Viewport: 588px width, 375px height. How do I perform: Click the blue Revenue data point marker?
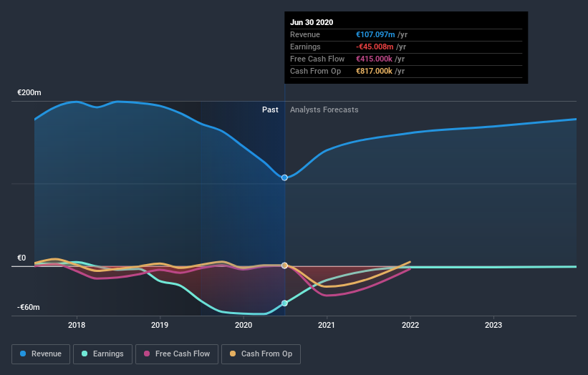[x=284, y=177]
